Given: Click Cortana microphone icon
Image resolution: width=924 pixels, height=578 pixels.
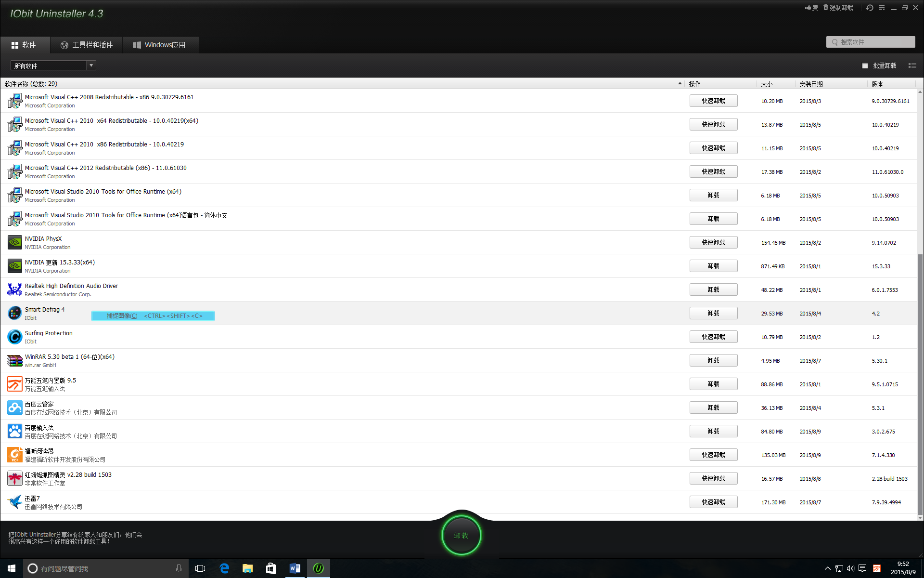Looking at the screenshot, I should (179, 568).
